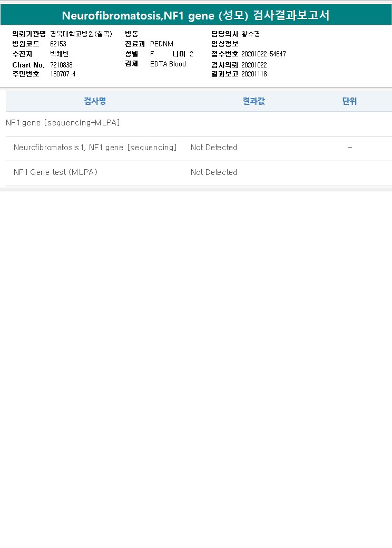Select the MLPA result Not Detected

(214, 172)
